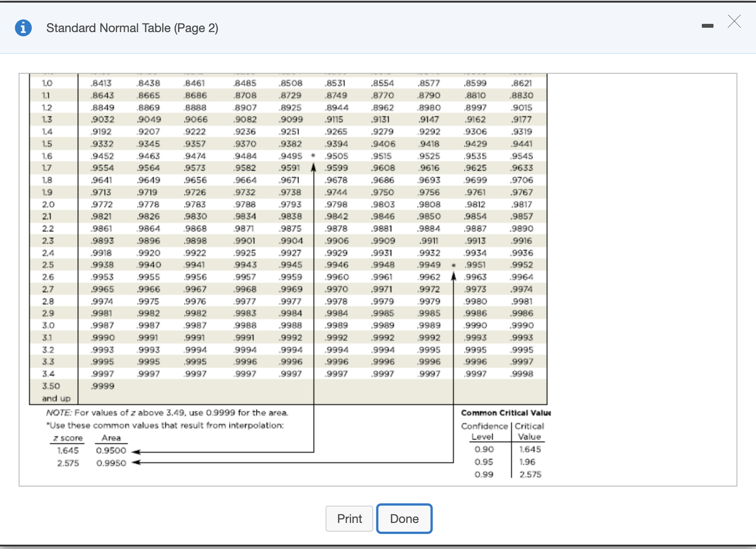Select critical value 1.645 under Critical Value
Screen dimensions: 756x549
point(530,449)
